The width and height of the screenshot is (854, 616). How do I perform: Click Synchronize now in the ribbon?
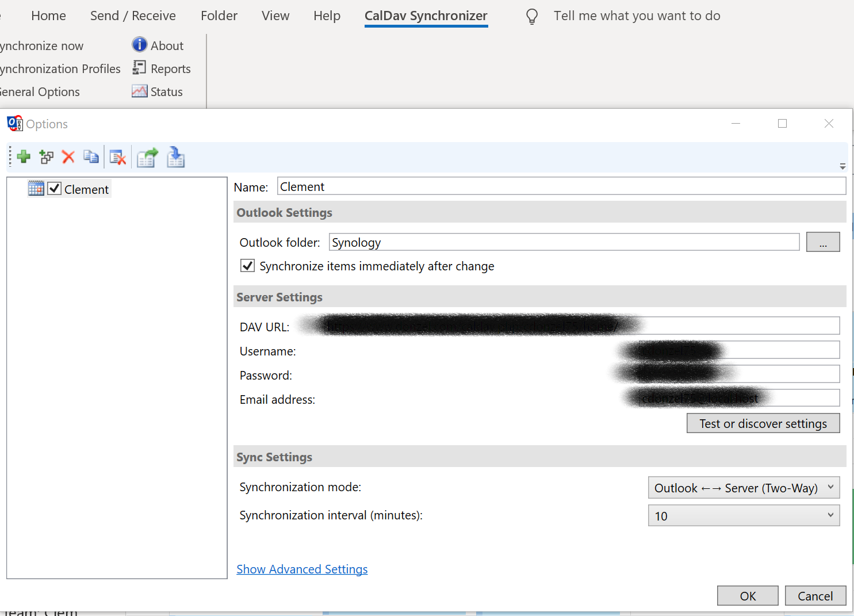pyautogui.click(x=41, y=45)
